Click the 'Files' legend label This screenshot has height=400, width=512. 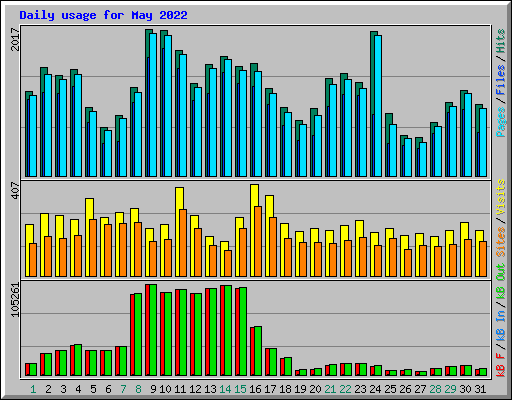pyautogui.click(x=501, y=80)
